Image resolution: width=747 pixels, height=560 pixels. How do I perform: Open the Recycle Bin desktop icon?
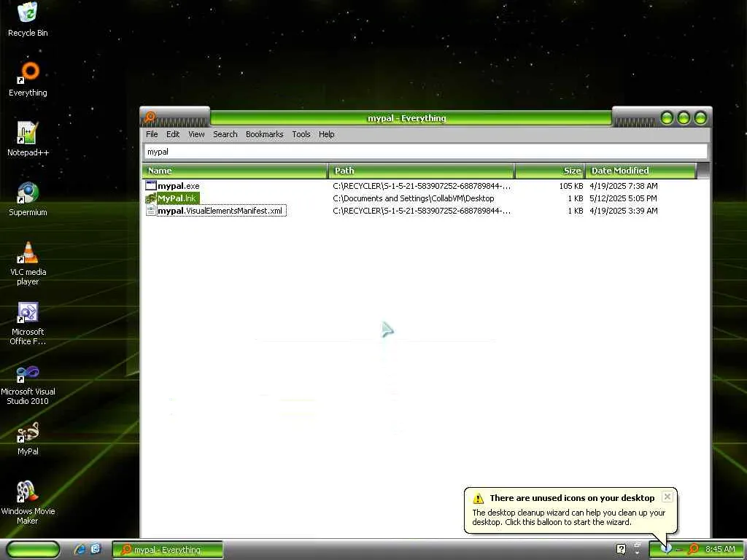click(x=28, y=19)
